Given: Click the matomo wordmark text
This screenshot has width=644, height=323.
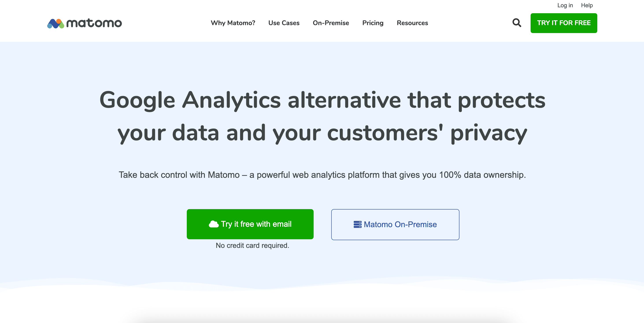Looking at the screenshot, I should coord(94,23).
